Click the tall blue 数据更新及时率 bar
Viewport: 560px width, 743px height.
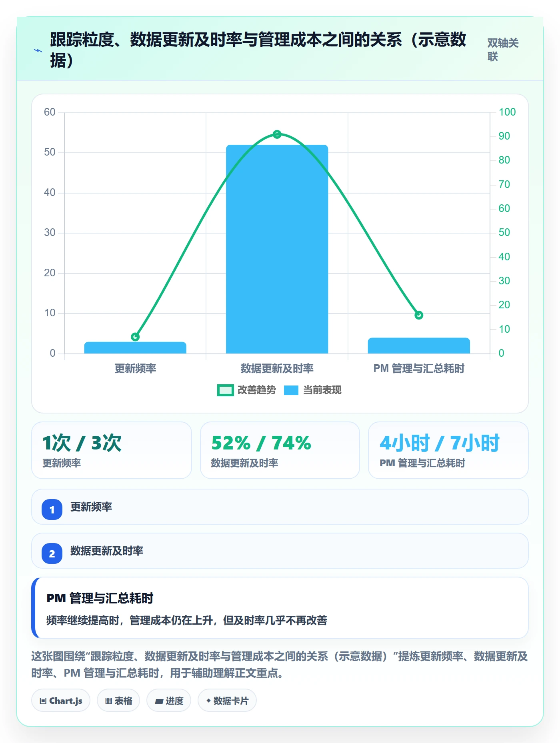coord(277,249)
